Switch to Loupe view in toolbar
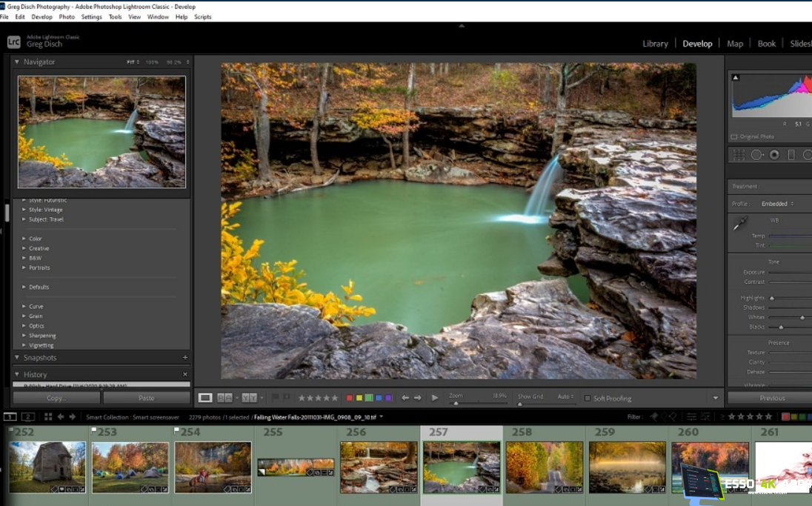812x506 pixels. (x=205, y=398)
